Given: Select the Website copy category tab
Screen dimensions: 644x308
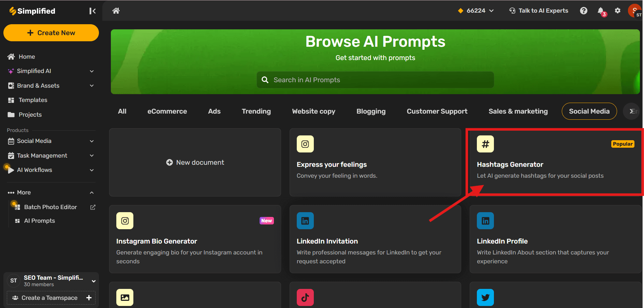Looking at the screenshot, I should (x=313, y=111).
